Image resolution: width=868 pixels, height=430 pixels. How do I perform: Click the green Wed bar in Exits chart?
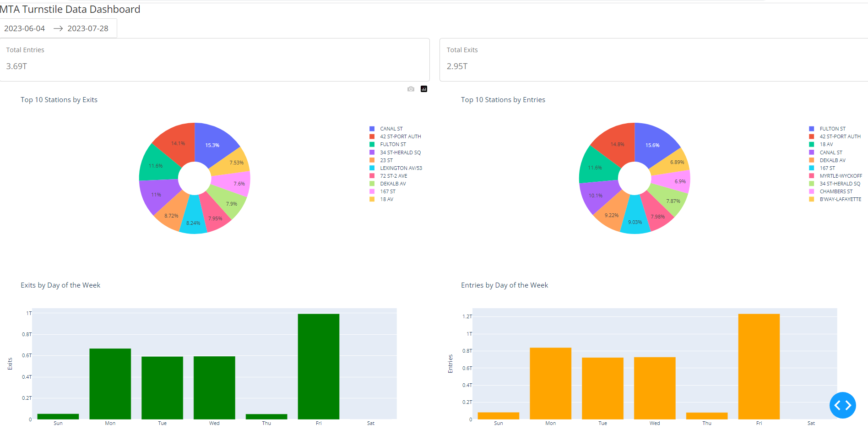click(214, 387)
